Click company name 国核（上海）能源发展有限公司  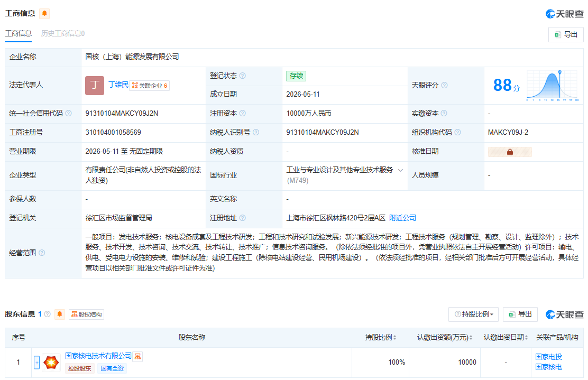(132, 57)
